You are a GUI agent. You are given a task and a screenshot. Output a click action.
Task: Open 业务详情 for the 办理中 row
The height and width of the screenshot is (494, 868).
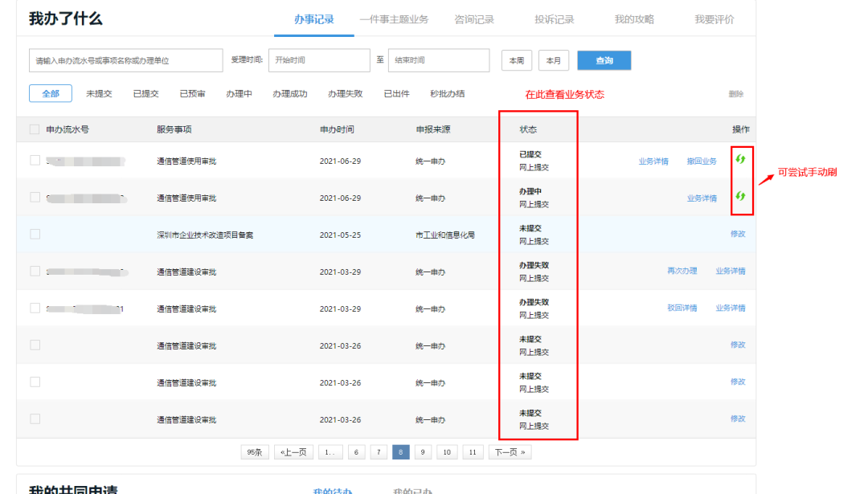point(702,198)
